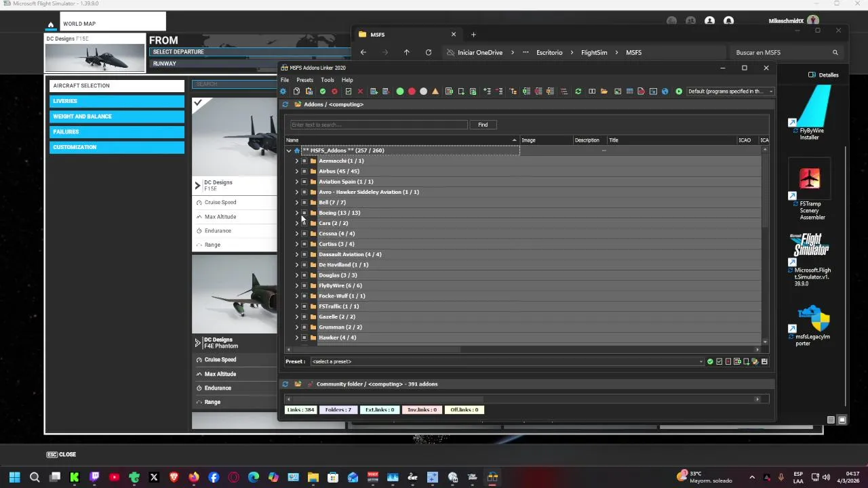
Task: Open the File menu
Action: tap(285, 80)
